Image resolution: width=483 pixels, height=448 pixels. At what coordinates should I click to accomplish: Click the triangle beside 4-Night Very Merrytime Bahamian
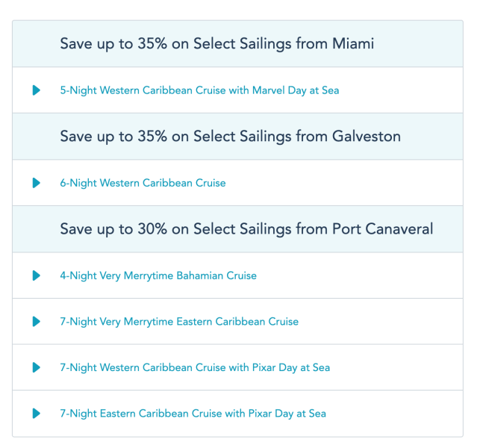(36, 276)
